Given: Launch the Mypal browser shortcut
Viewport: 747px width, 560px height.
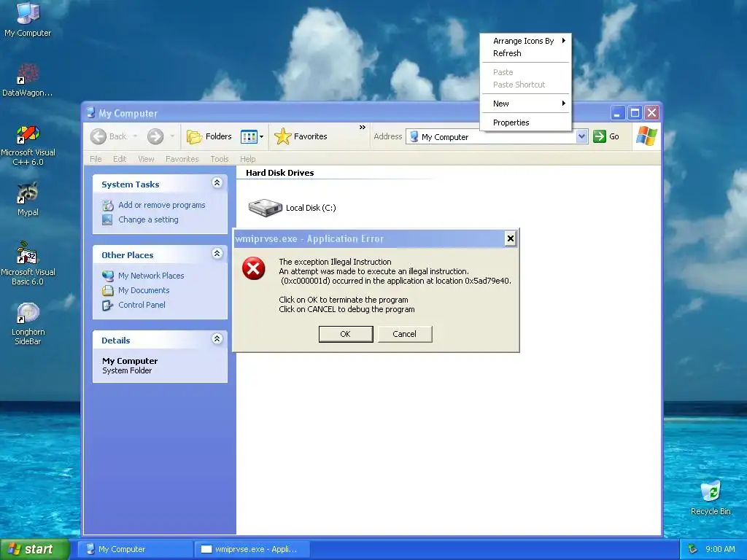Looking at the screenshot, I should (28, 198).
